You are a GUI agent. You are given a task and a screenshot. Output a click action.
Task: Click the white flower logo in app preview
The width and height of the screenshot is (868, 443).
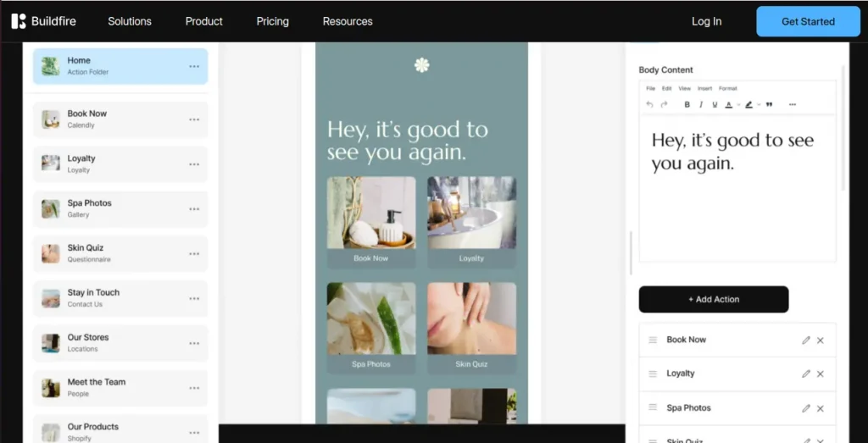(x=422, y=65)
